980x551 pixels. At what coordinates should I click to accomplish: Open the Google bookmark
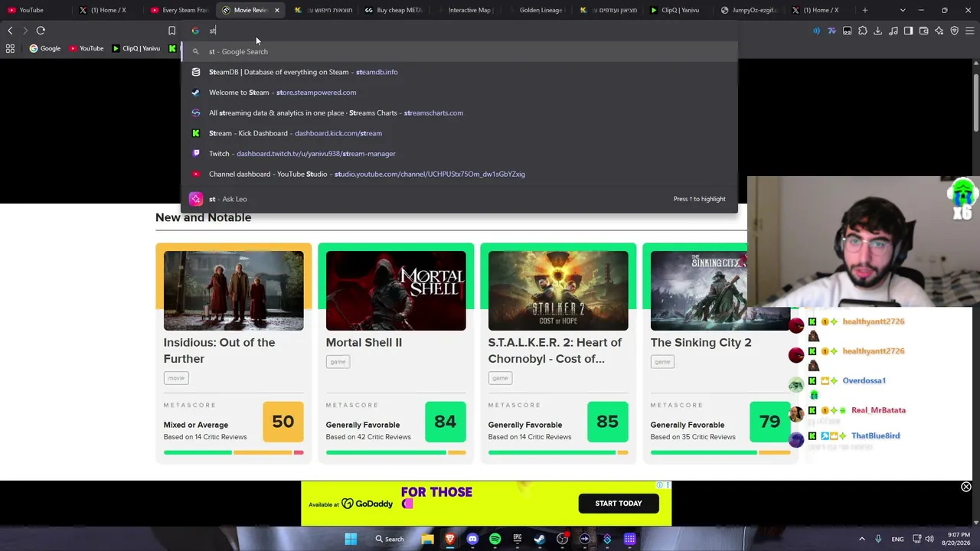[45, 48]
